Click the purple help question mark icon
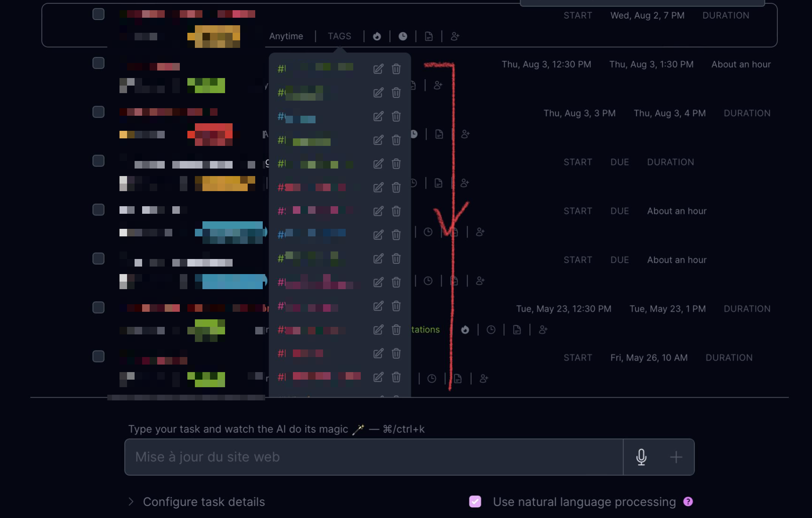The image size is (812, 518). 688,502
